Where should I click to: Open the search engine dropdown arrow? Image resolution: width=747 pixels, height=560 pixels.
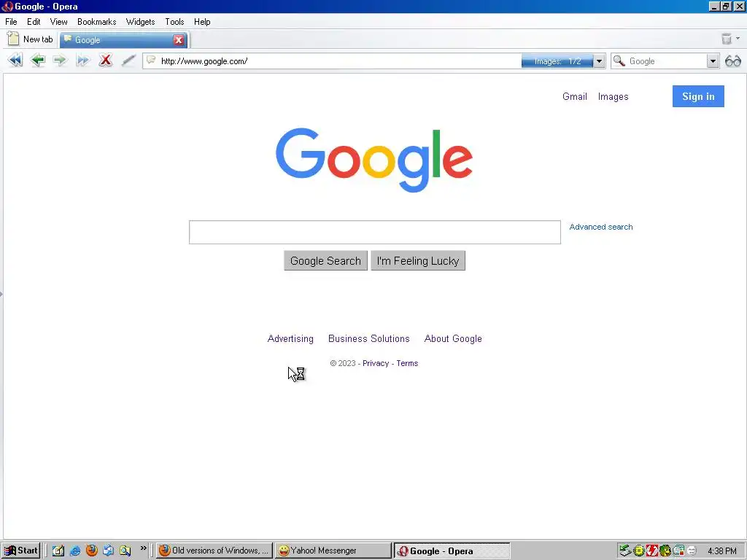pyautogui.click(x=713, y=61)
